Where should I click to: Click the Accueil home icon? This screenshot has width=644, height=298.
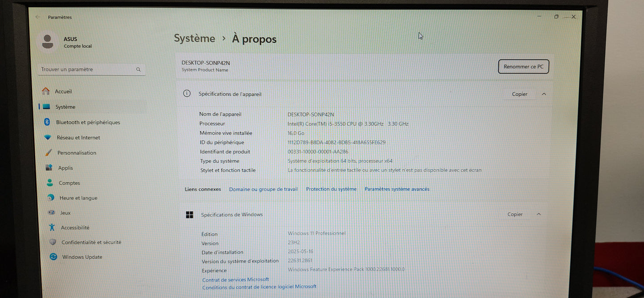click(45, 91)
